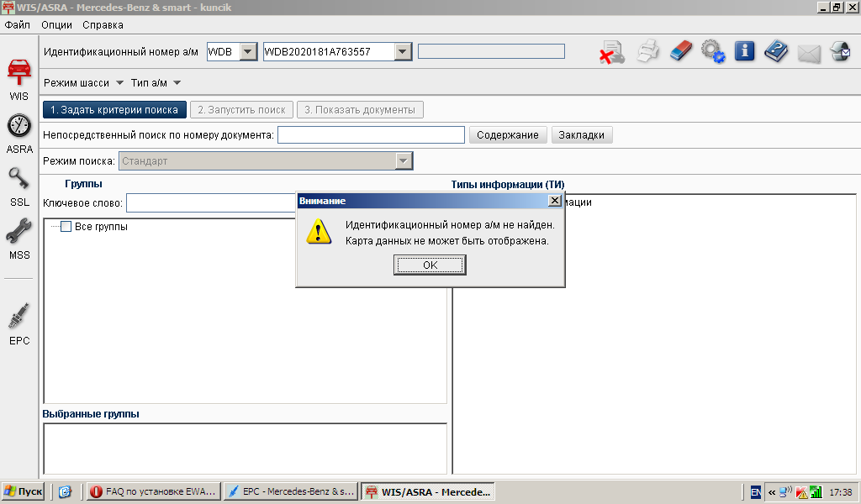
Task: Click the network signal bars tray icon
Action: click(x=816, y=492)
